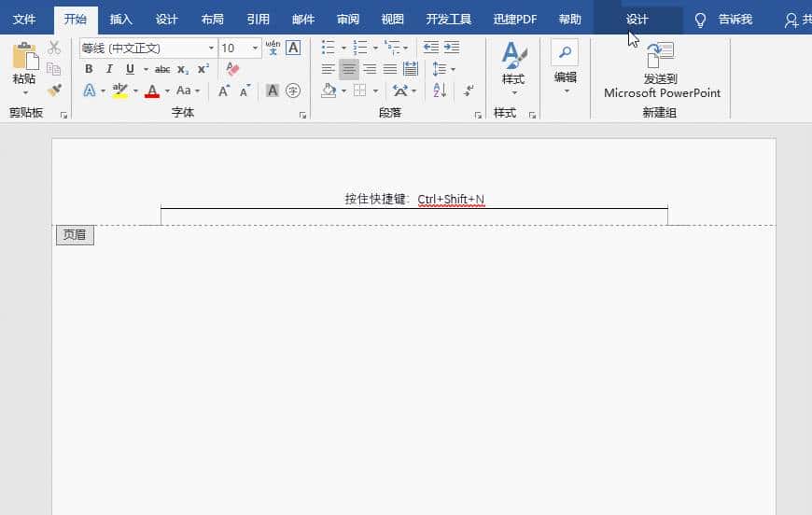
Task: Toggle Strikethrough formatting
Action: click(x=162, y=69)
